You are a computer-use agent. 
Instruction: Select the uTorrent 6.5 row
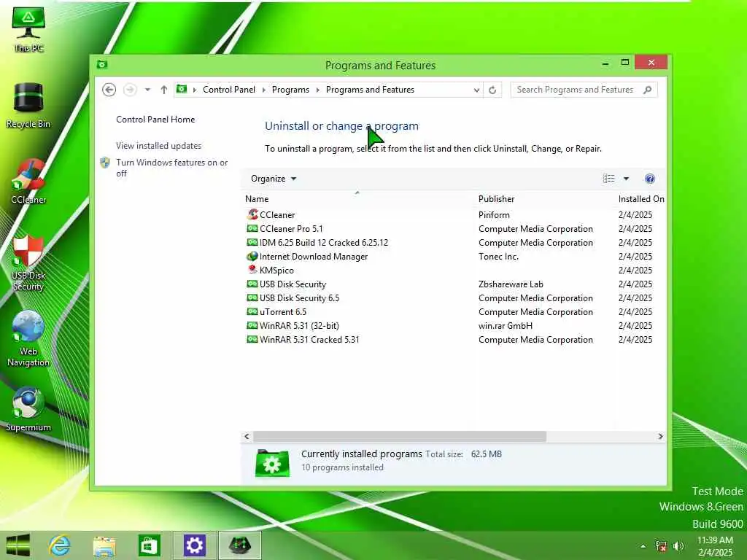(454, 311)
